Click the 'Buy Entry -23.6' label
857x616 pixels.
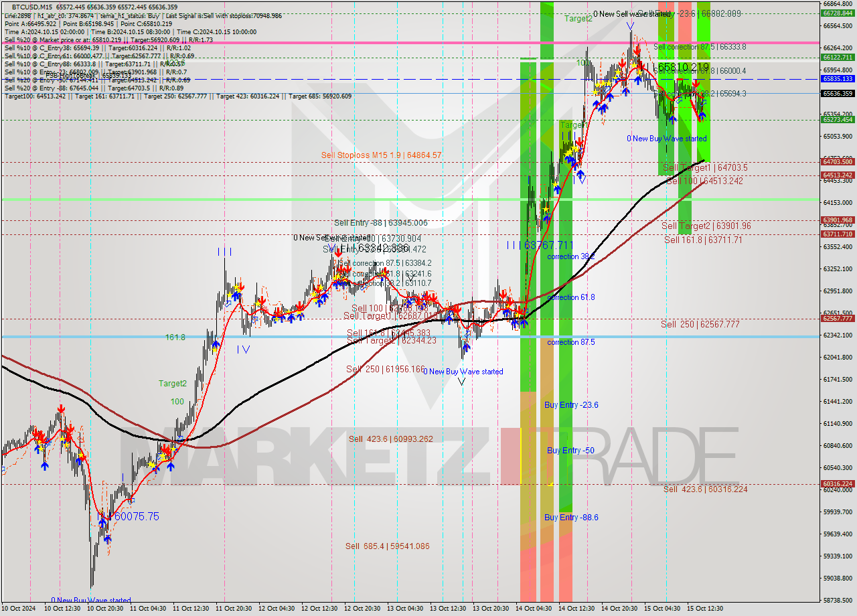pos(571,405)
